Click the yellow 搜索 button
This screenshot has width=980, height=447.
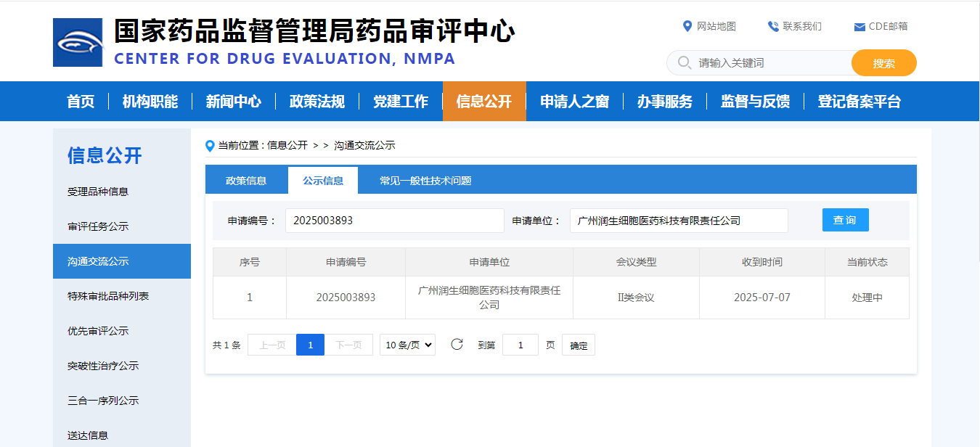coord(883,62)
